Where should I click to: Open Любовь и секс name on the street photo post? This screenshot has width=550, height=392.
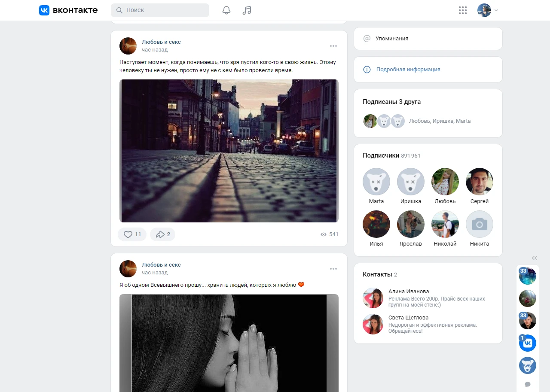pos(161,42)
